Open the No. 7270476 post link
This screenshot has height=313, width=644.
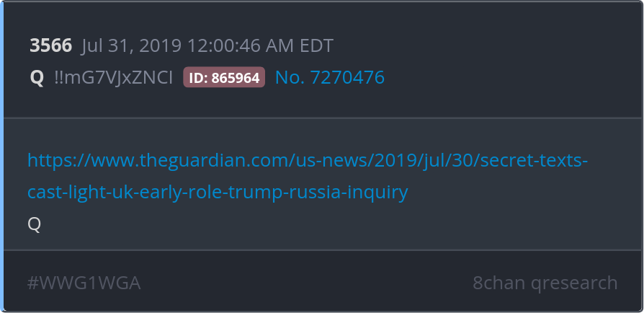coord(330,77)
